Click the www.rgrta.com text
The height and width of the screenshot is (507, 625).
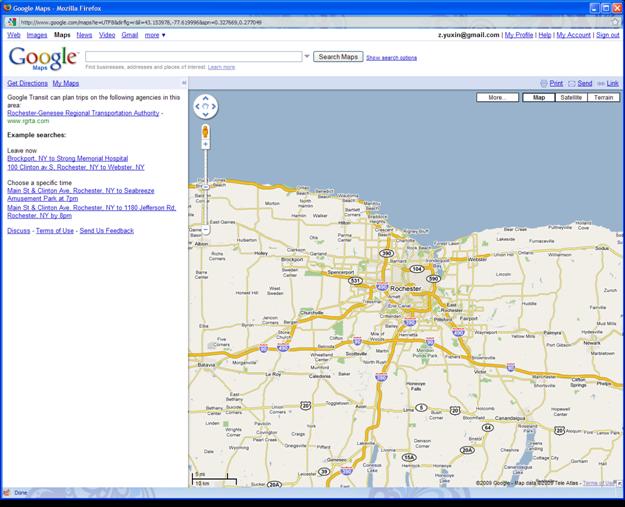[x=28, y=121]
